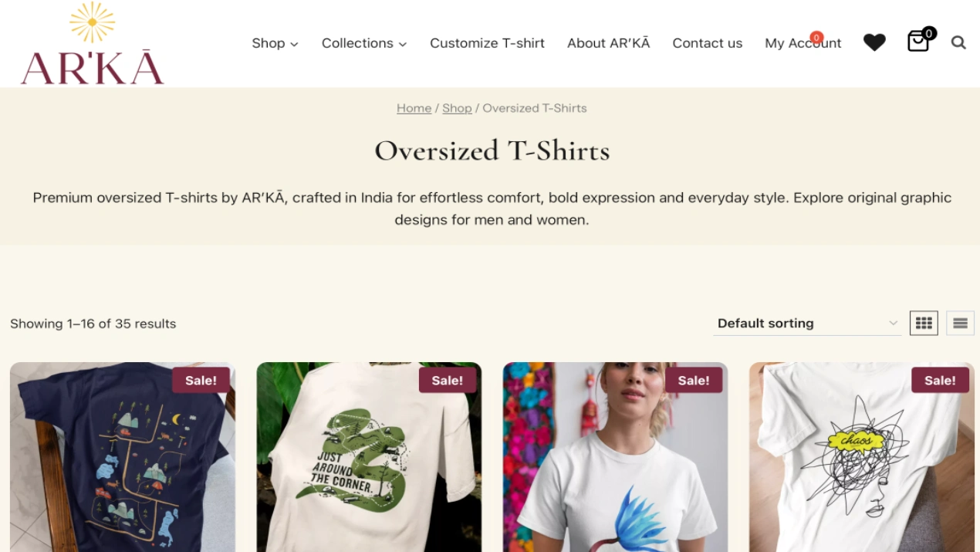
Task: Go to About AR'KĀ page
Action: point(608,43)
